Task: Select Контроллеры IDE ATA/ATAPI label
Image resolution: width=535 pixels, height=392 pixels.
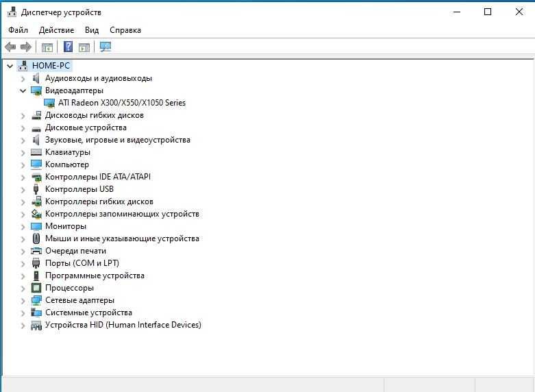Action: click(x=98, y=177)
